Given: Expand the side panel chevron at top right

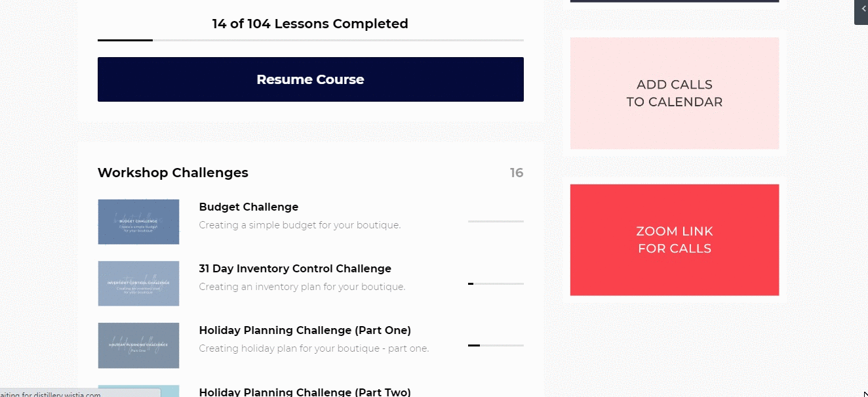Looking at the screenshot, I should click(x=862, y=9).
